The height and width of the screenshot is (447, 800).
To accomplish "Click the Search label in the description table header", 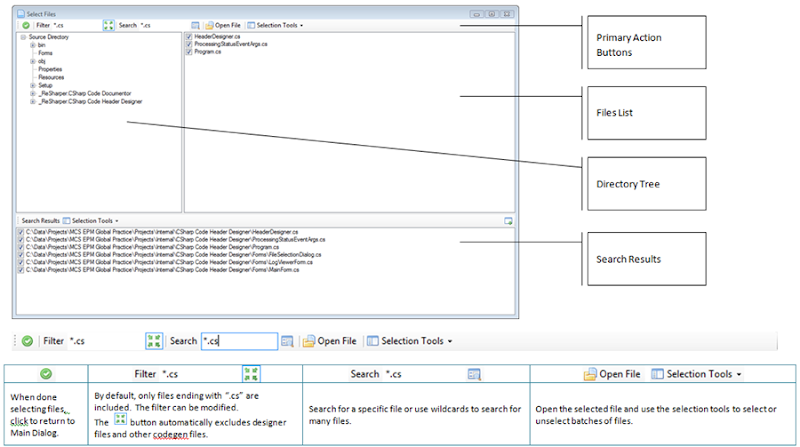I will point(365,374).
